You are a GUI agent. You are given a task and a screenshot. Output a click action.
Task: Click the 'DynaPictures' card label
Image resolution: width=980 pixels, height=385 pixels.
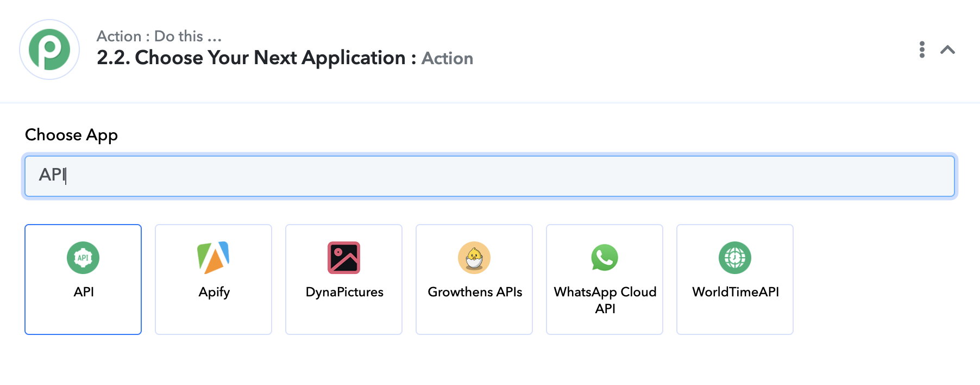344,292
